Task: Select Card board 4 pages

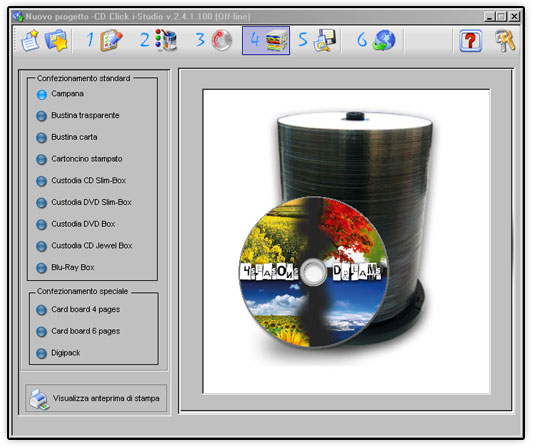Action: coord(78,310)
